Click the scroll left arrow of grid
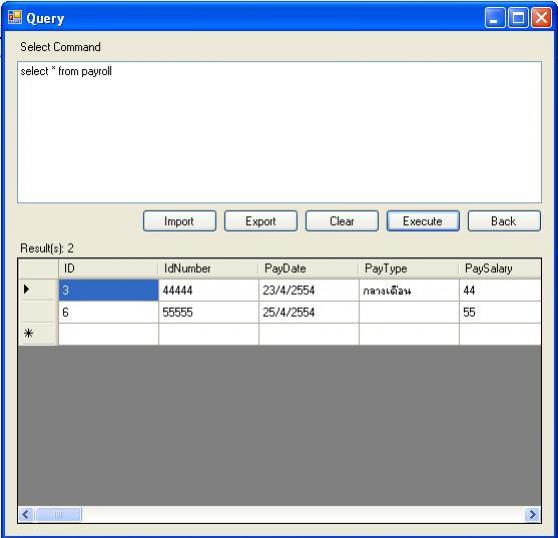The image size is (558, 538). pyautogui.click(x=26, y=514)
